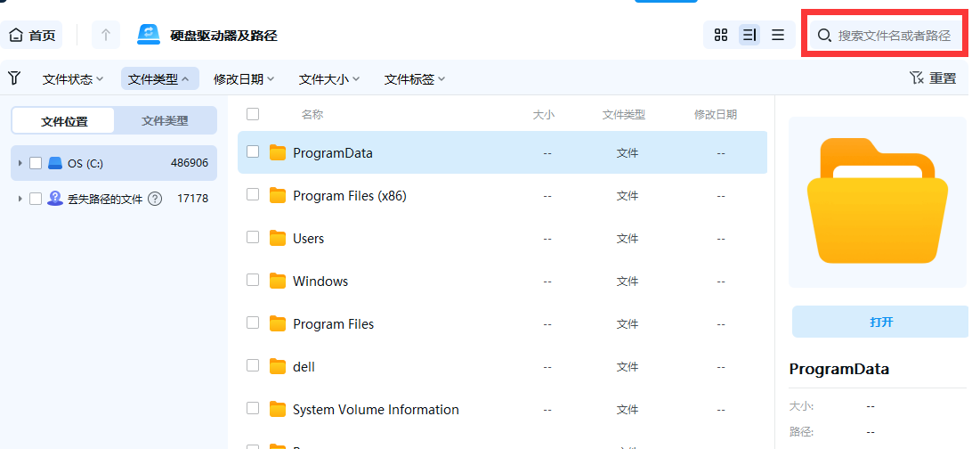Click the Users folder icon
Screen dimensions: 980x449
[278, 238]
